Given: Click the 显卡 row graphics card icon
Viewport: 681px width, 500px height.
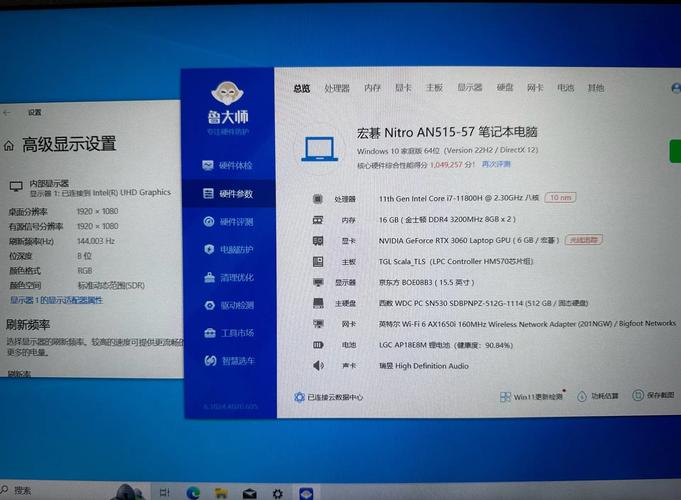Looking at the screenshot, I should click(x=318, y=241).
